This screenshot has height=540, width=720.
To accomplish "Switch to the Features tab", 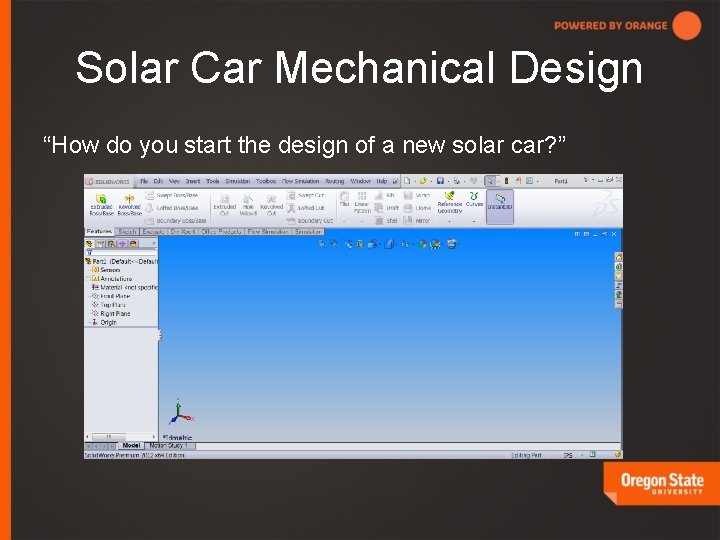I will tap(99, 231).
